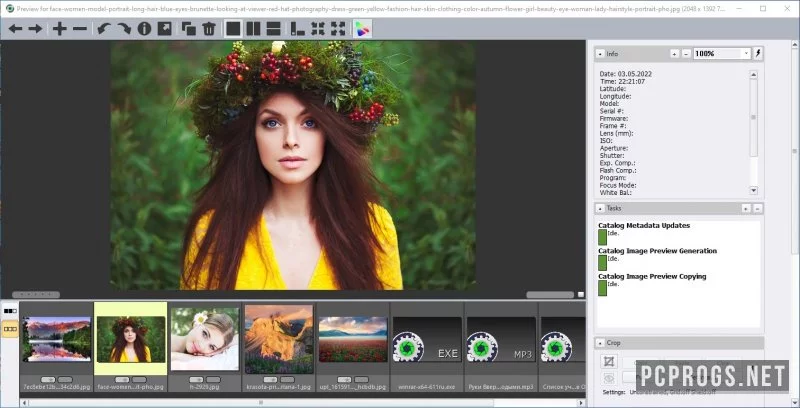Image resolution: width=800 pixels, height=408 pixels.
Task: Delete the image with the trash icon
Action: click(209, 29)
